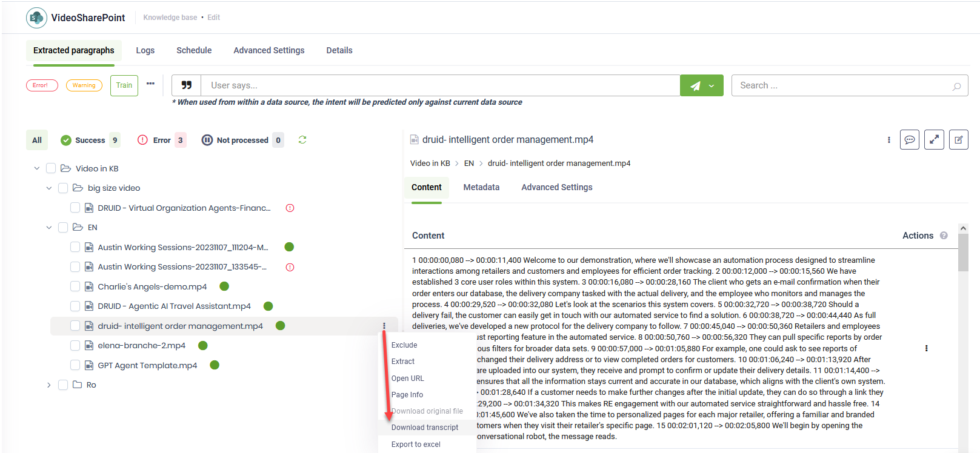Viewport: 980px width, 453px height.
Task: Open the comment chat icon button
Action: pyautogui.click(x=909, y=139)
